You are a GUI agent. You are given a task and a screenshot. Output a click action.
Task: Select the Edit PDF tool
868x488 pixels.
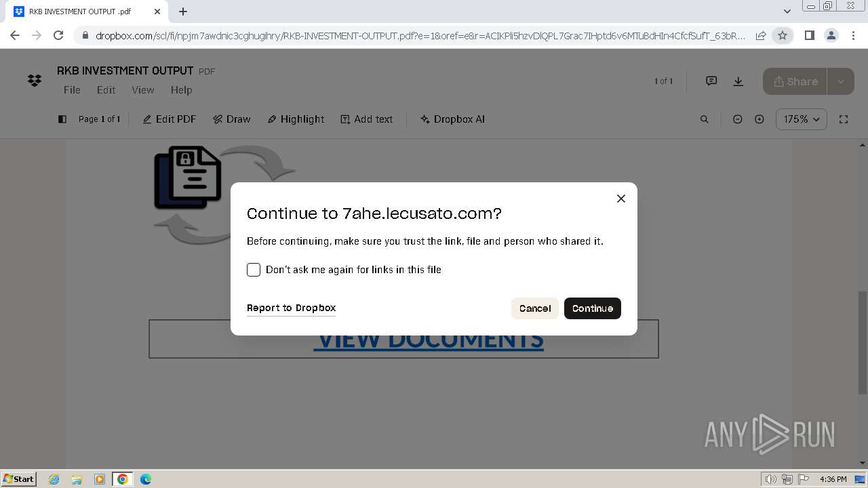click(170, 119)
